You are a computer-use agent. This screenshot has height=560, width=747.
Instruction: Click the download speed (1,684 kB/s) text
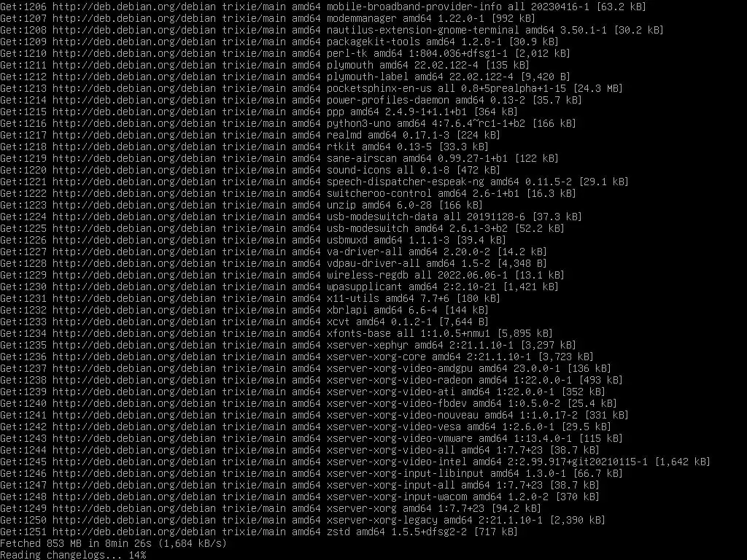(x=193, y=543)
